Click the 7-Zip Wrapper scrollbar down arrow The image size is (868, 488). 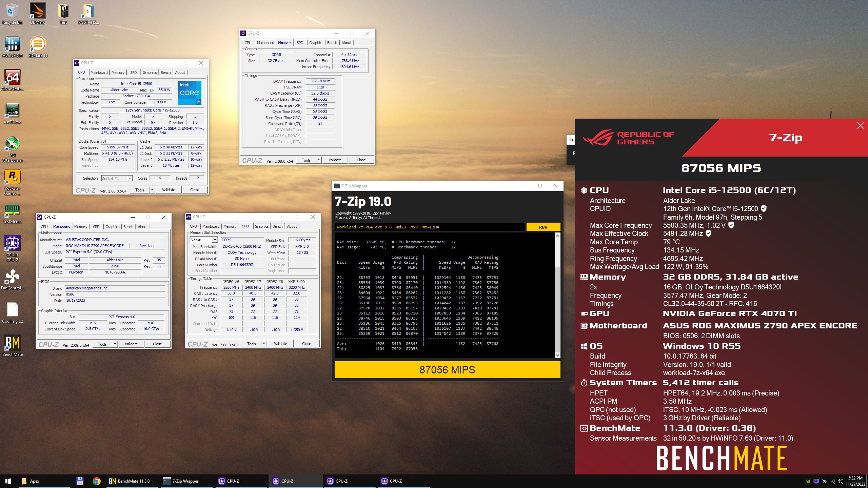tap(557, 355)
